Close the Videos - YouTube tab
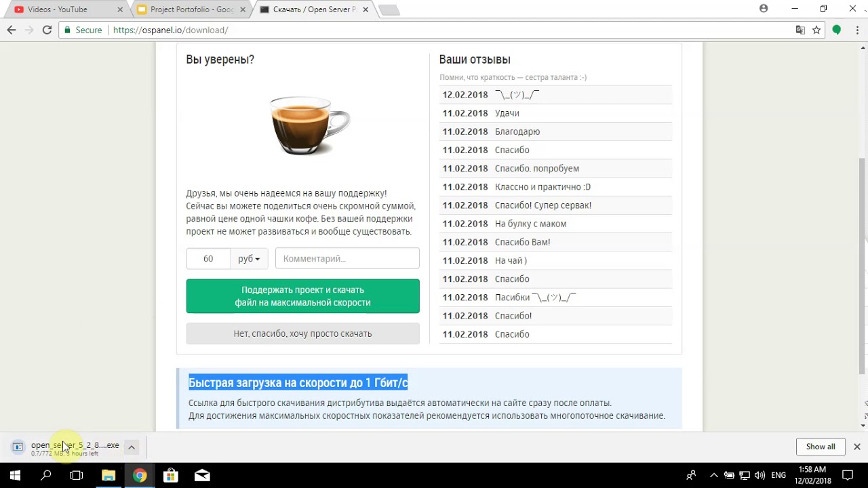Screen dimensions: 868x488 120,9
